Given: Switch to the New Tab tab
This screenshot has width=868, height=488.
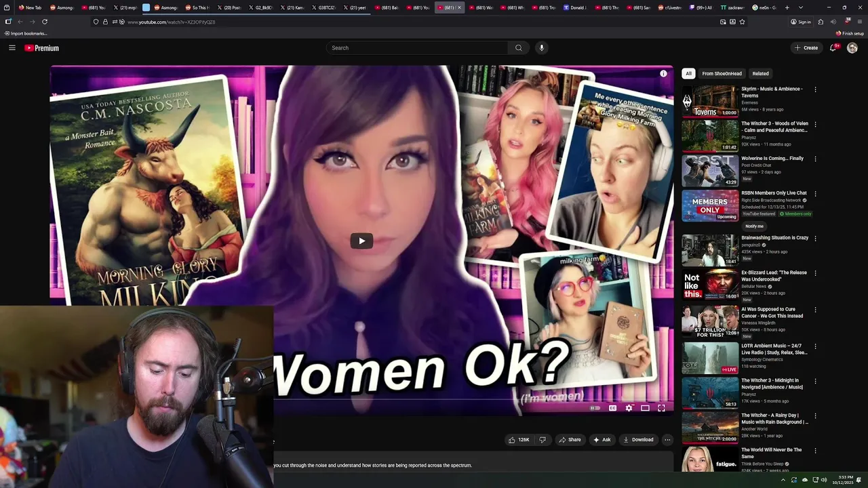Looking at the screenshot, I should point(31,7).
